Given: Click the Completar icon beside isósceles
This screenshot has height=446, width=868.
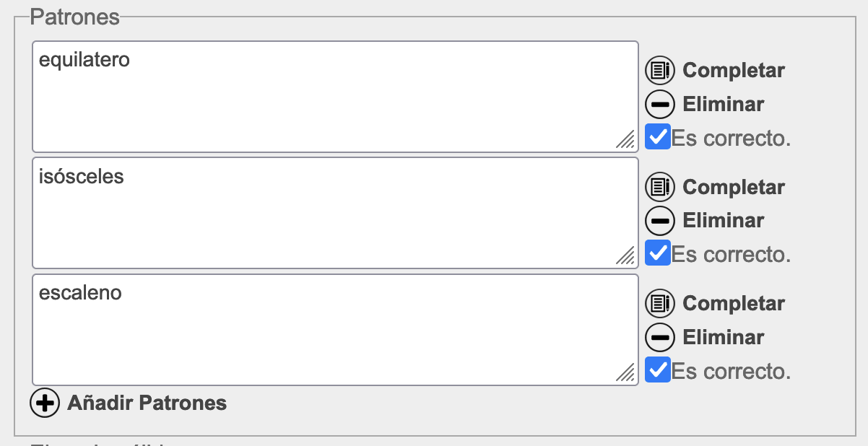Looking at the screenshot, I should [659, 187].
